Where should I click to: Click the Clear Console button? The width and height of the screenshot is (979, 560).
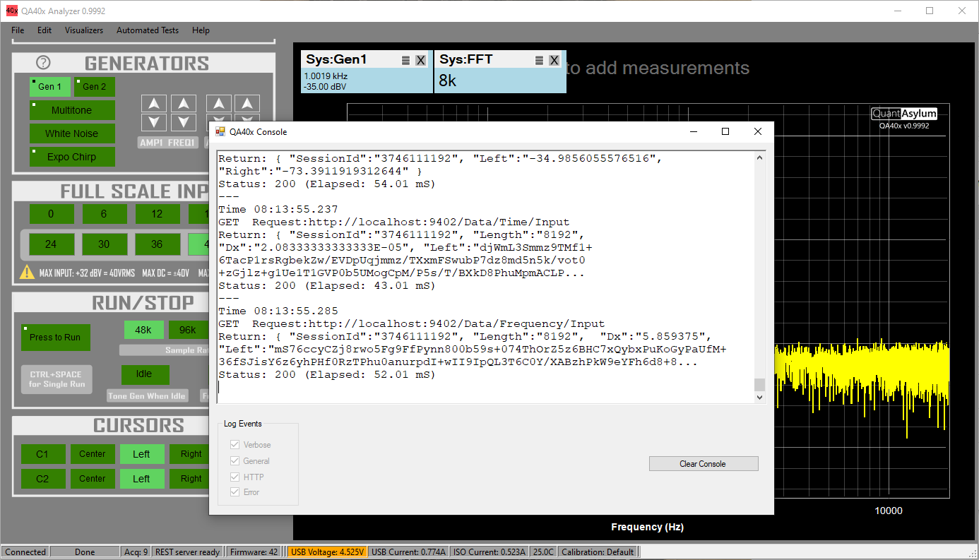[x=704, y=464]
